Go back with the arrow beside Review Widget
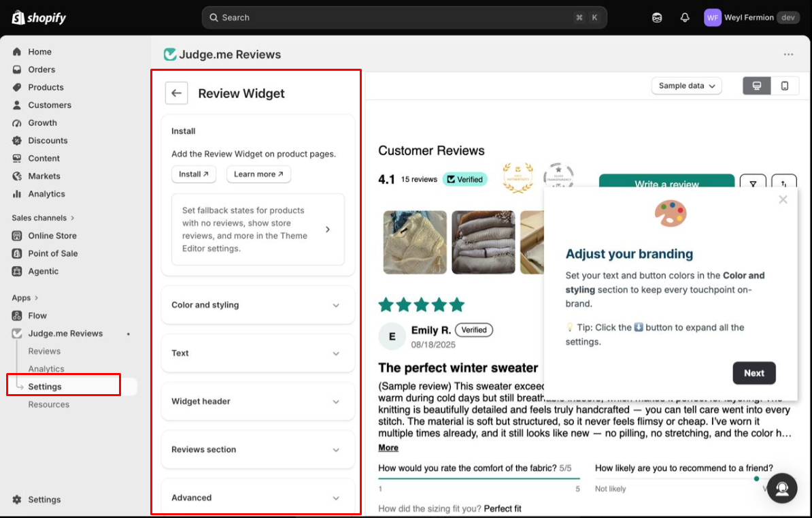 (x=177, y=93)
